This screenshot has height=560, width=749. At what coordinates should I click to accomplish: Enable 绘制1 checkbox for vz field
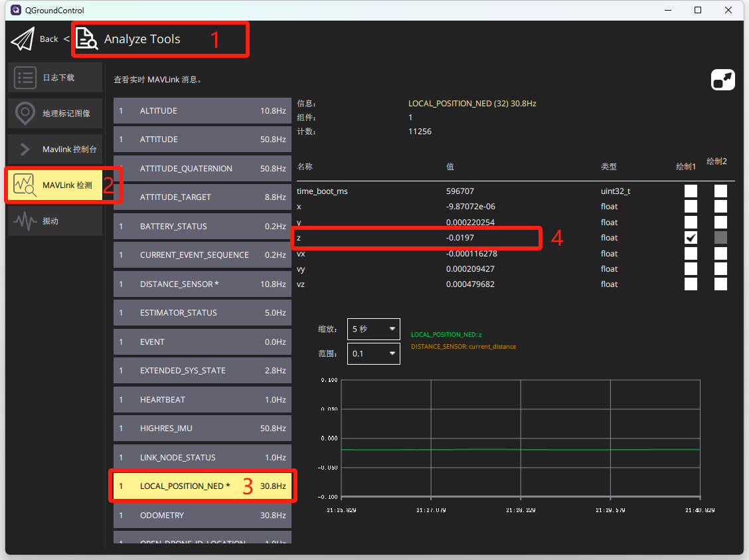click(x=691, y=284)
